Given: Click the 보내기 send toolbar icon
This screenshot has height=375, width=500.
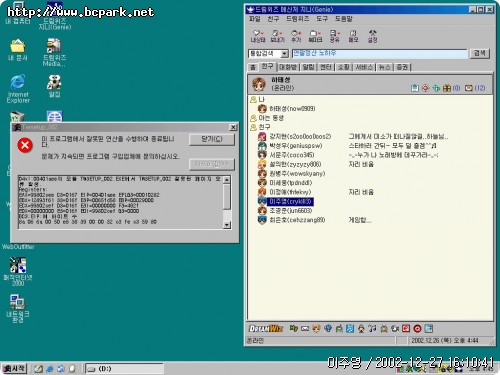Looking at the screenshot, I should 277,36.
